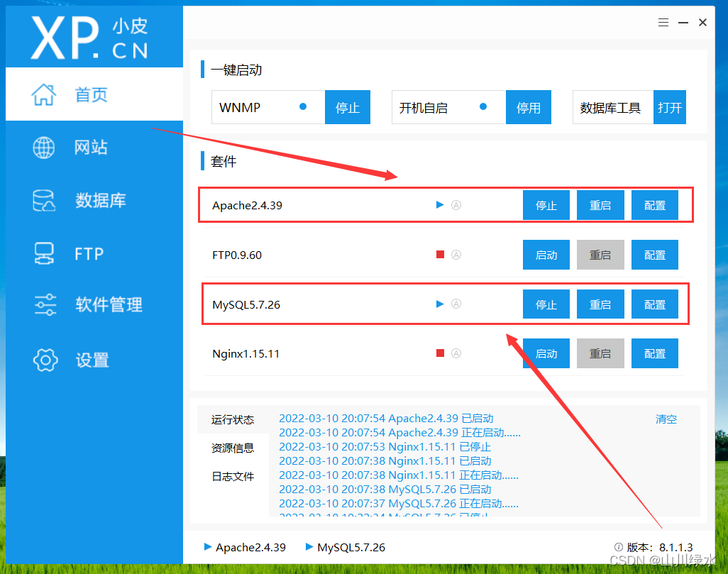The height and width of the screenshot is (574, 728).
Task: Click the FTP0.9.60 red stopped indicator
Action: coord(440,255)
